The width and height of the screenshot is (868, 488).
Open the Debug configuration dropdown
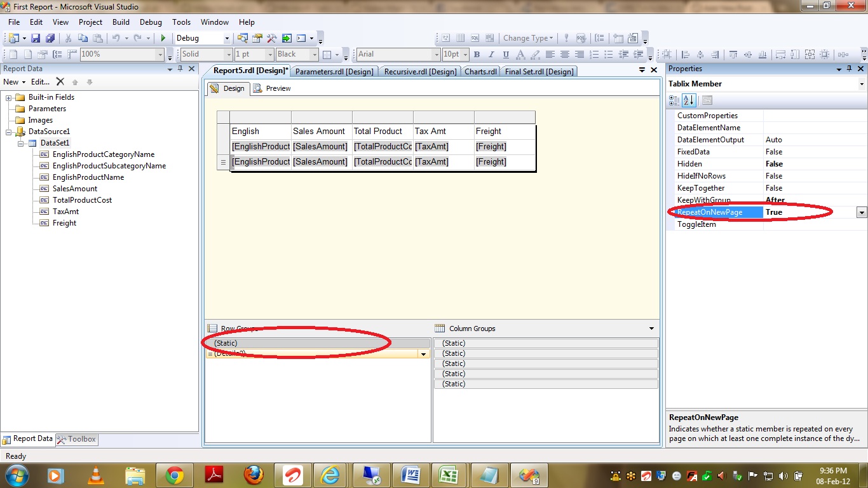point(226,38)
